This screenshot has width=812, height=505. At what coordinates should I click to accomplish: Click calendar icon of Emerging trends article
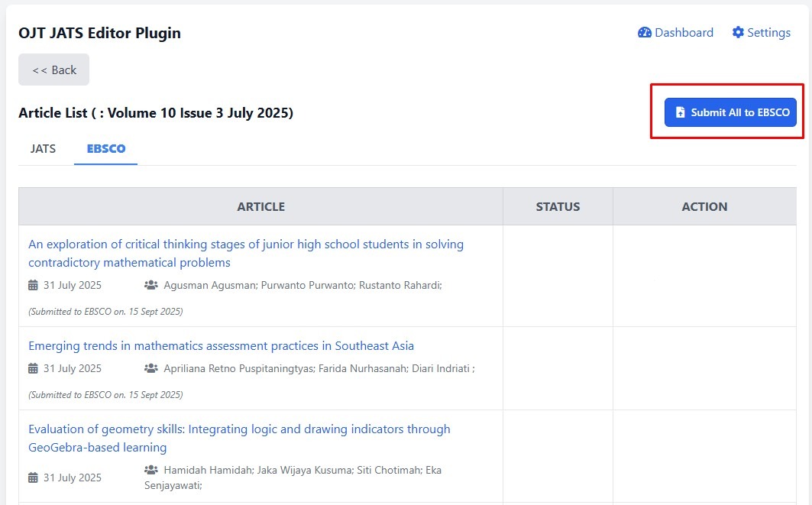[x=33, y=368]
